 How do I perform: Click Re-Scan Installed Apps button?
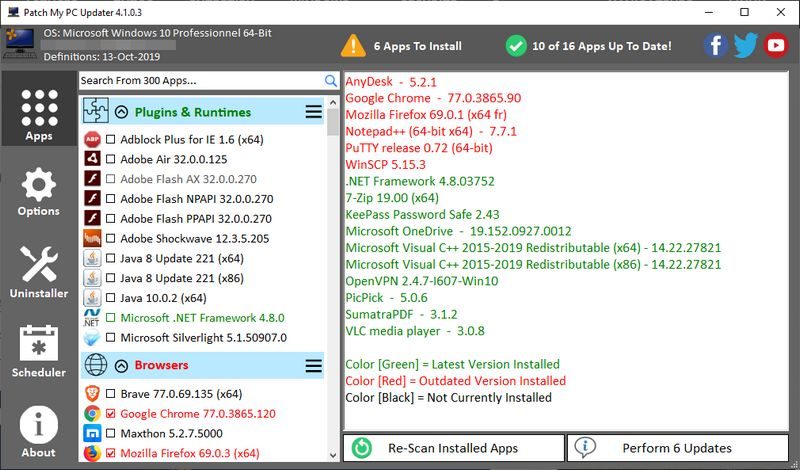tap(453, 448)
